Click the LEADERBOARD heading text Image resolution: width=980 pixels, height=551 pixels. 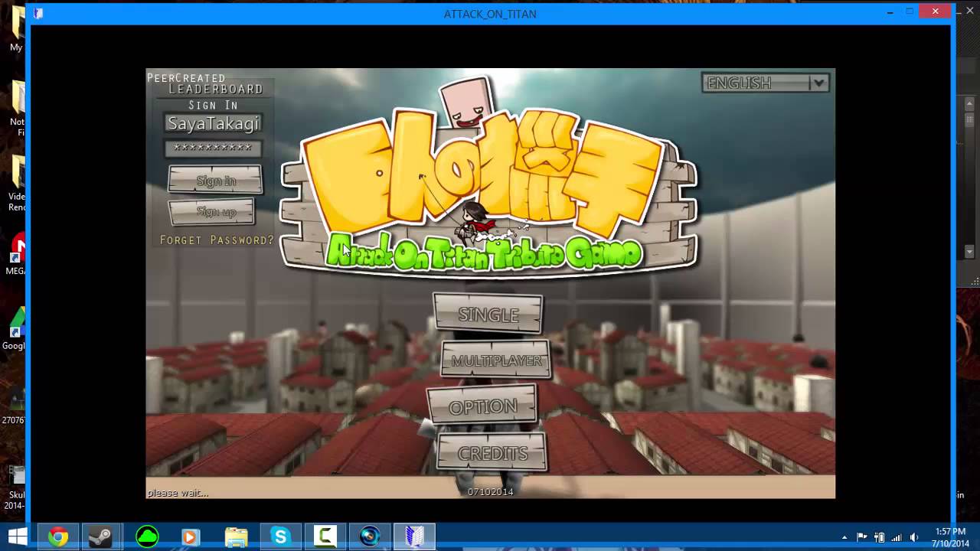coord(216,90)
